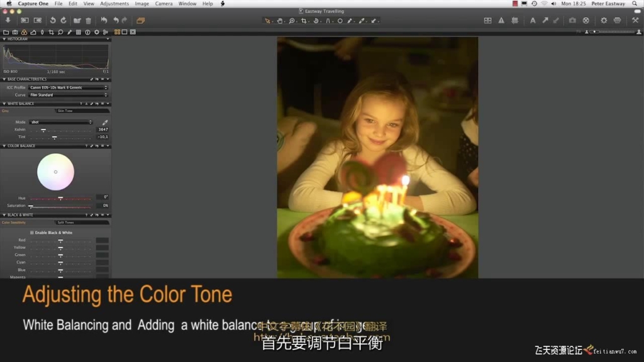Image resolution: width=644 pixels, height=362 pixels.
Task: Click the Kelvin slider
Action: 43,129
